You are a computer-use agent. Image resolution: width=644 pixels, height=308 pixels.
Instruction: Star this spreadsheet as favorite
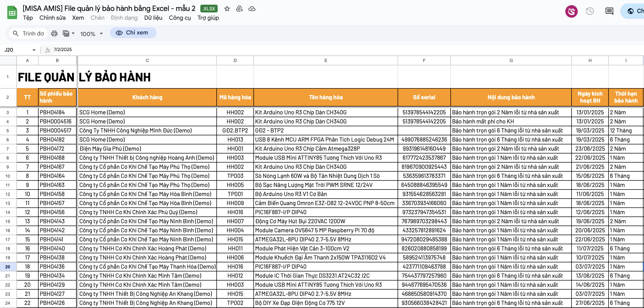tap(227, 9)
